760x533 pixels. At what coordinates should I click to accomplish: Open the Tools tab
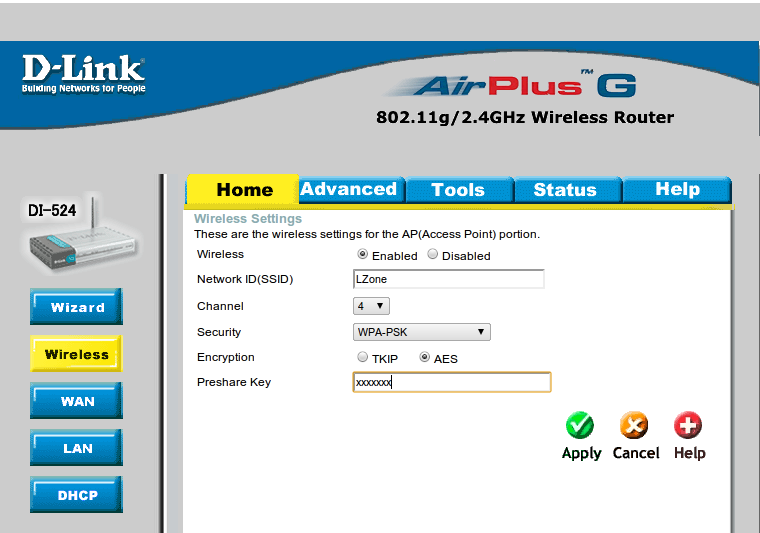pyautogui.click(x=459, y=189)
